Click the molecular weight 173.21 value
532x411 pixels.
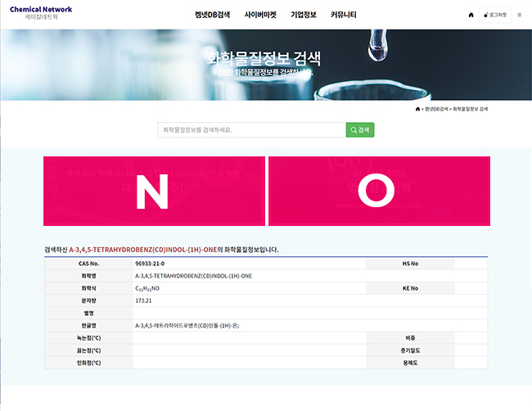click(143, 300)
